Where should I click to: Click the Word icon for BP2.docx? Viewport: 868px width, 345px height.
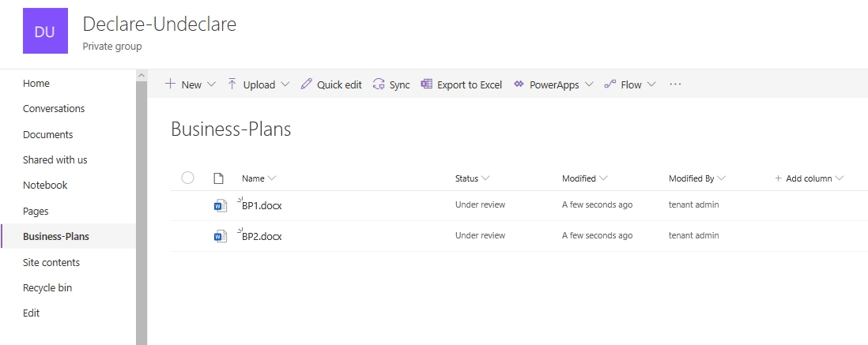click(x=221, y=237)
